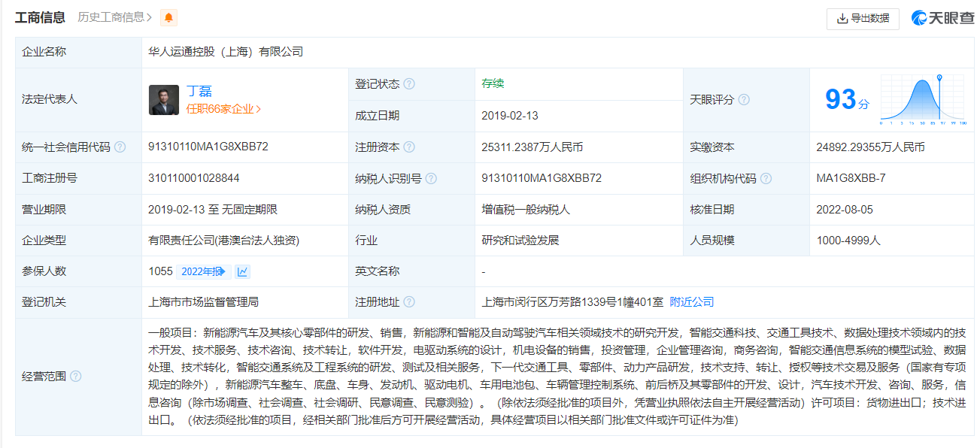This screenshot has height=448, width=980.
Task: Open legal representative 丁磊's profile link
Action: point(199,91)
